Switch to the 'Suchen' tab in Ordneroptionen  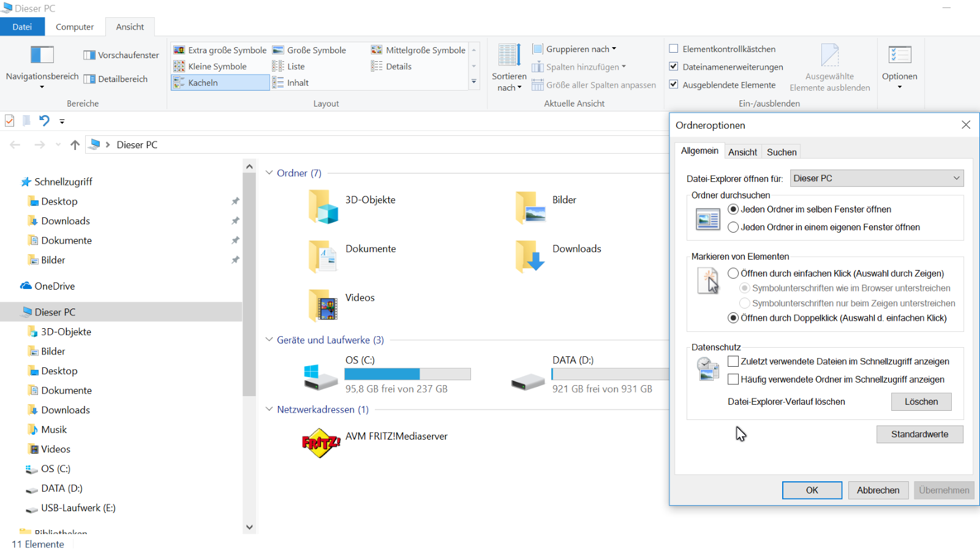[x=781, y=151]
